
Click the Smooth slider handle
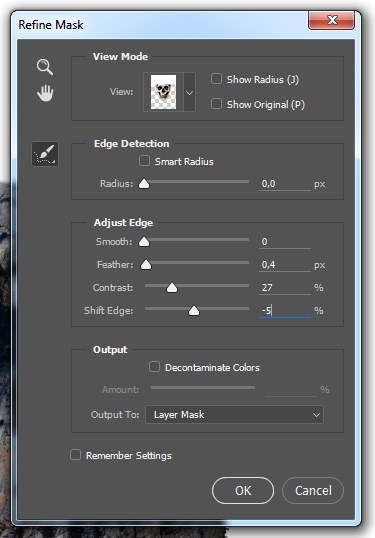pos(144,242)
